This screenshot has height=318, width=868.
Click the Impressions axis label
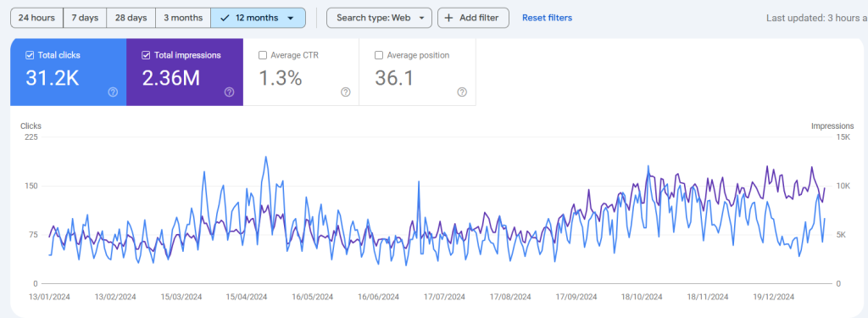point(832,126)
